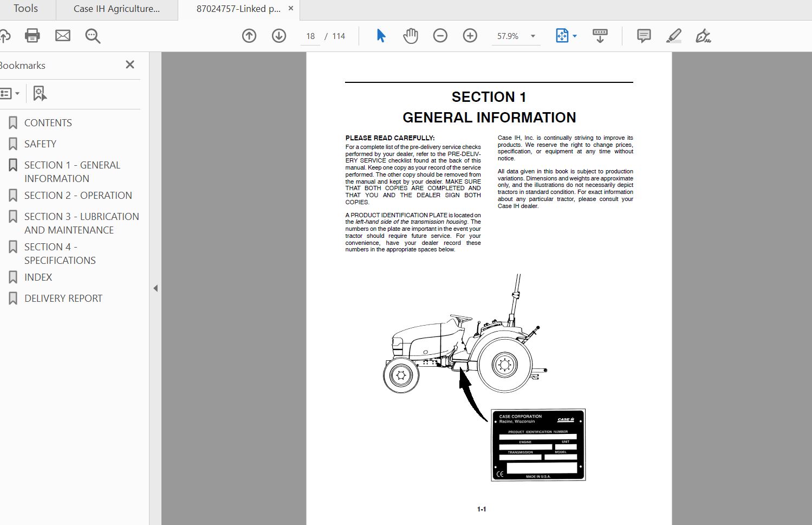Switch to the Tools tab
The height and width of the screenshot is (525, 812).
(x=25, y=9)
